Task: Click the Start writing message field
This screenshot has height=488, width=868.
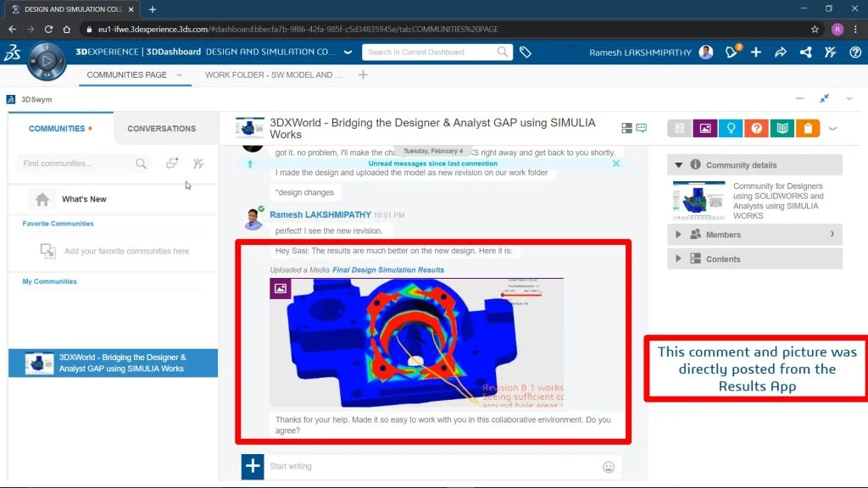Action: point(431,467)
